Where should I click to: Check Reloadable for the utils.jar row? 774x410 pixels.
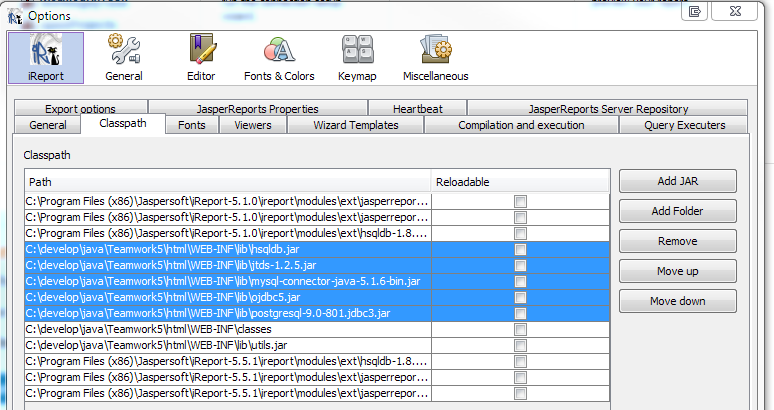(x=519, y=345)
